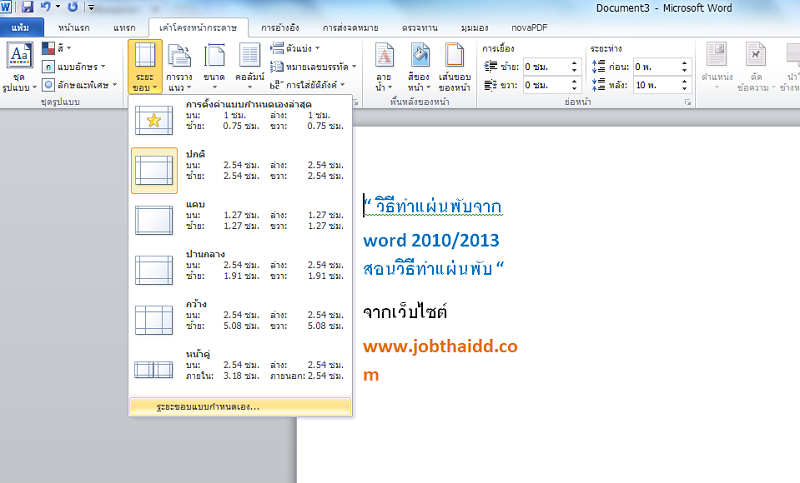Click the page Size (ขนาด) icon

point(214,67)
